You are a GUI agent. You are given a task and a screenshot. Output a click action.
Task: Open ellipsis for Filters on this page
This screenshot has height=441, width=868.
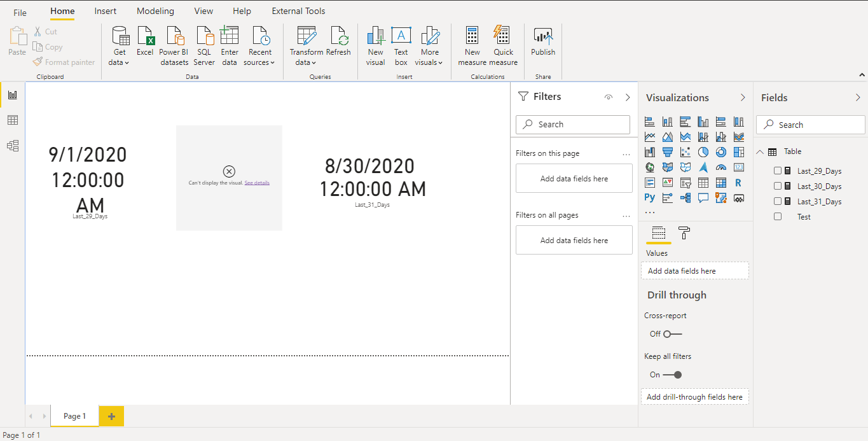(626, 154)
